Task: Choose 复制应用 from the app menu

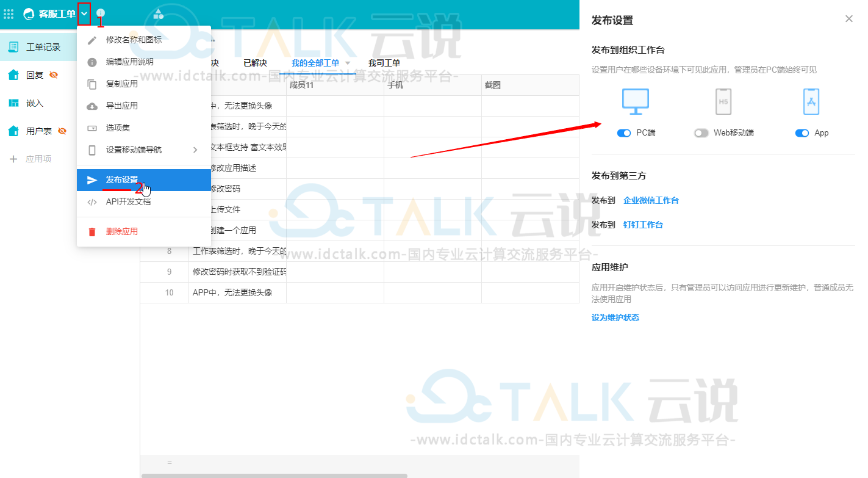Action: [x=144, y=84]
